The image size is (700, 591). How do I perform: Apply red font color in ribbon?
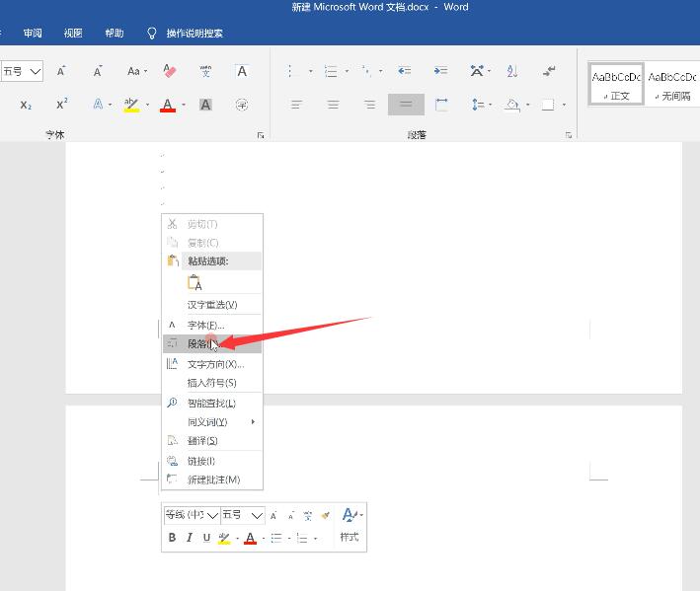point(168,105)
